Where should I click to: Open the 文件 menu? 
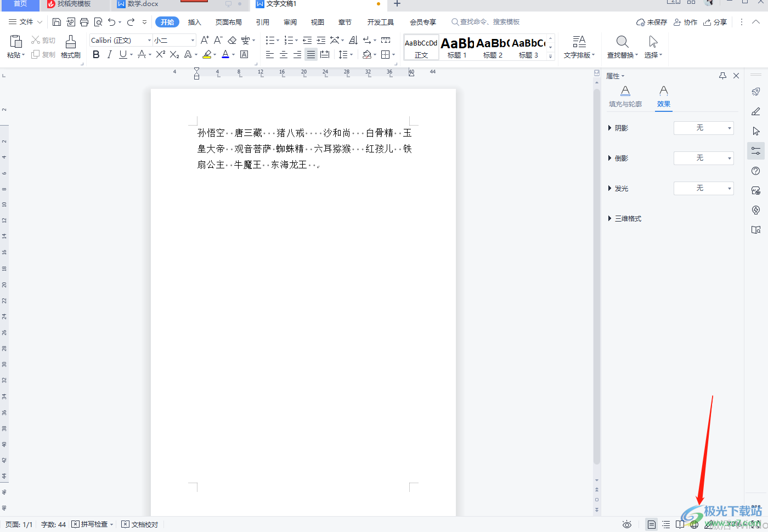26,22
